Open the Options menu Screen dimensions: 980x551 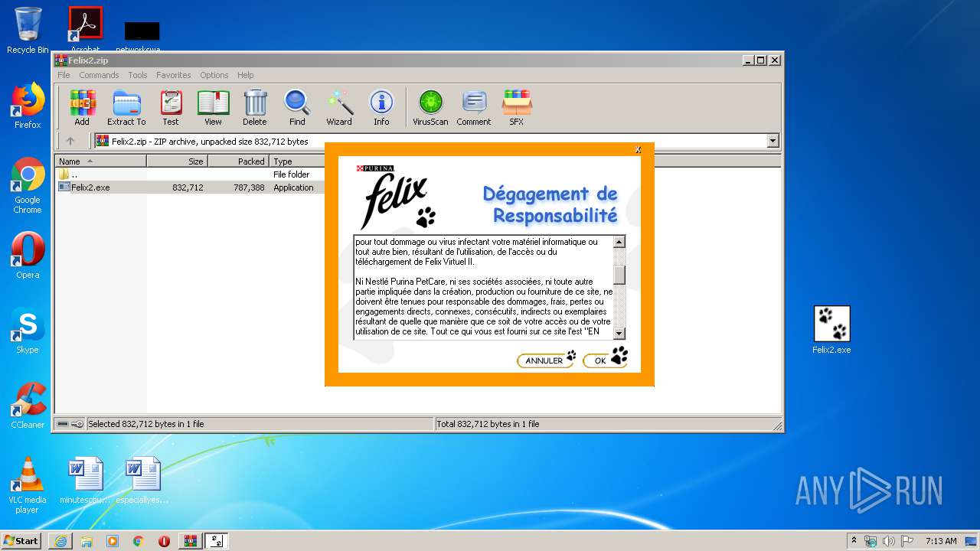coord(214,75)
